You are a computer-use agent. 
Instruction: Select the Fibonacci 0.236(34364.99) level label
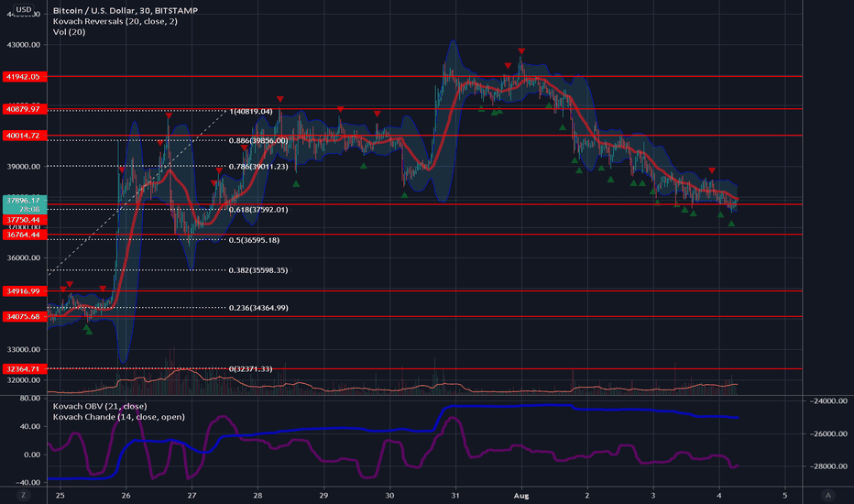click(x=258, y=308)
